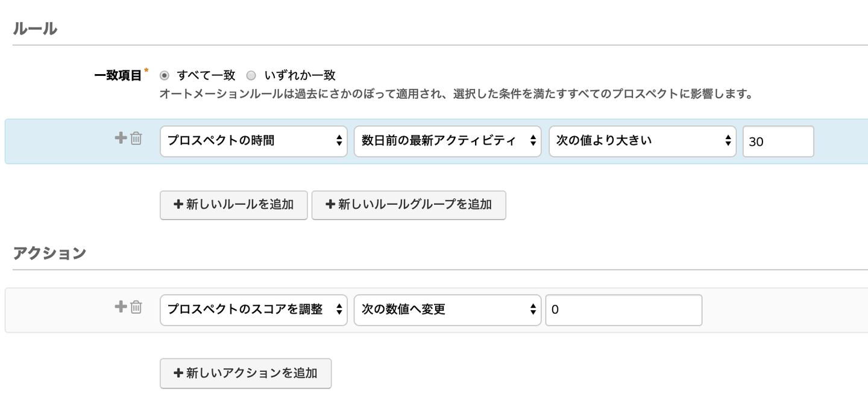Click the 新しいアクションを追加 button

(x=245, y=373)
